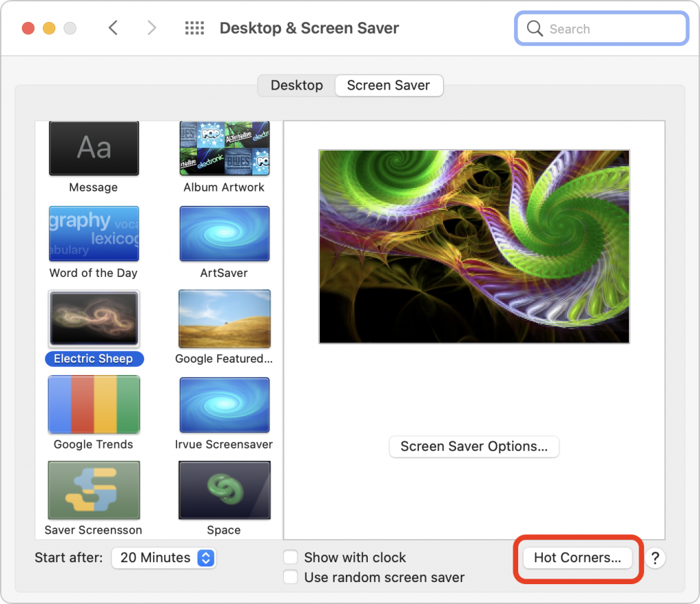This screenshot has width=700, height=604.
Task: Show all preferences grid icon
Action: [x=195, y=28]
